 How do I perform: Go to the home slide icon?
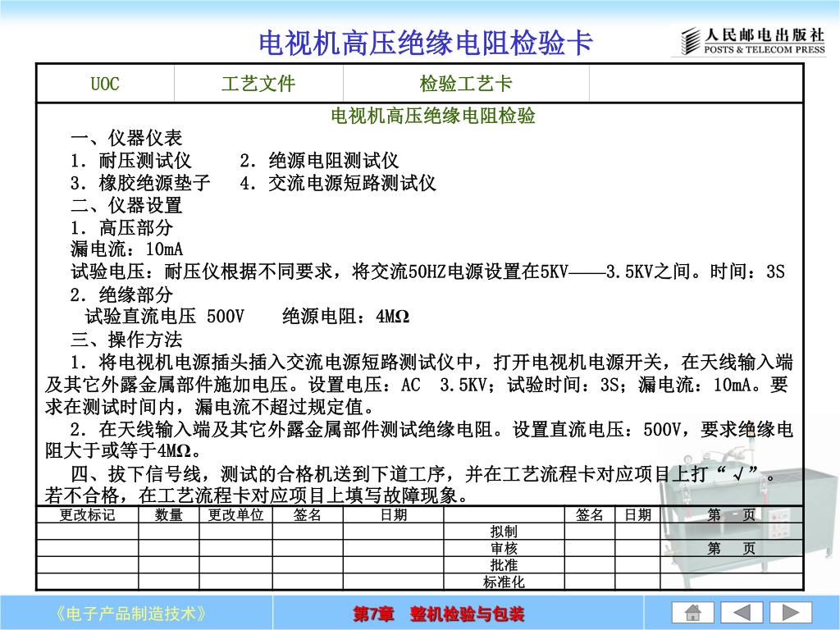692,612
